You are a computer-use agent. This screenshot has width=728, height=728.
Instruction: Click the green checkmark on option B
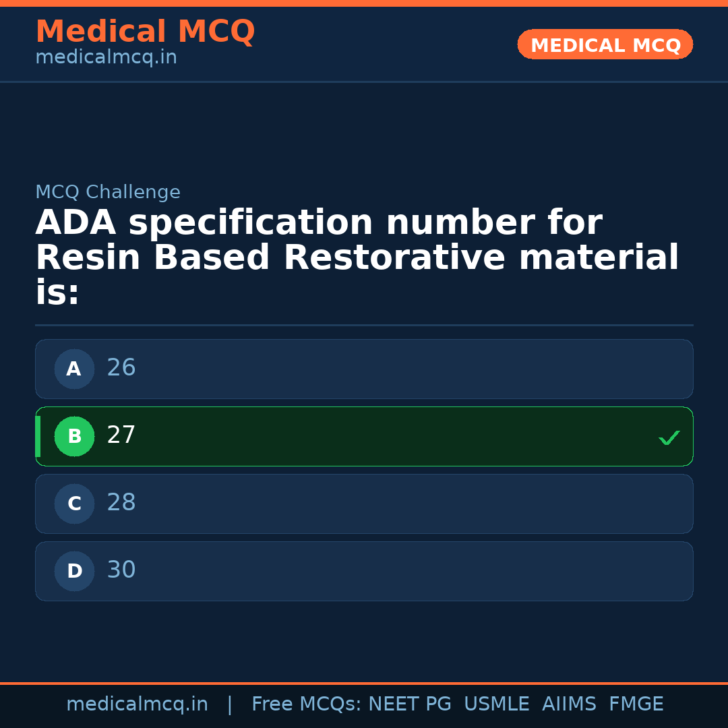[x=669, y=438]
